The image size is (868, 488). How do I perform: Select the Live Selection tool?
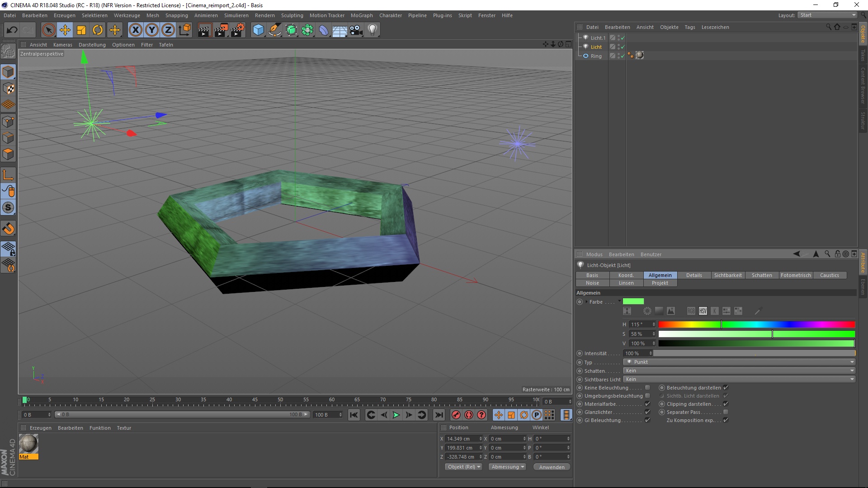tap(48, 30)
